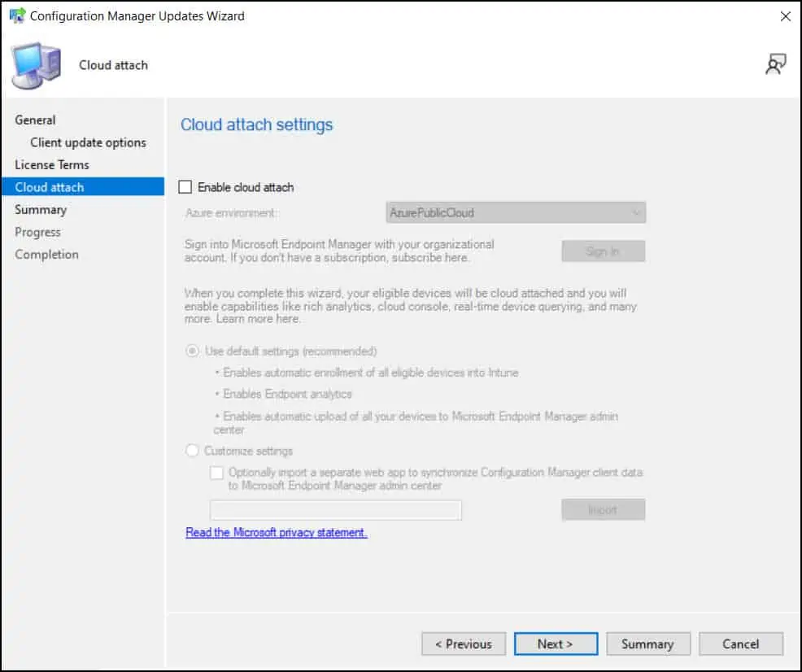Screen dimensions: 802x672
Task: Select Summary step in sidebar
Action: [41, 210]
